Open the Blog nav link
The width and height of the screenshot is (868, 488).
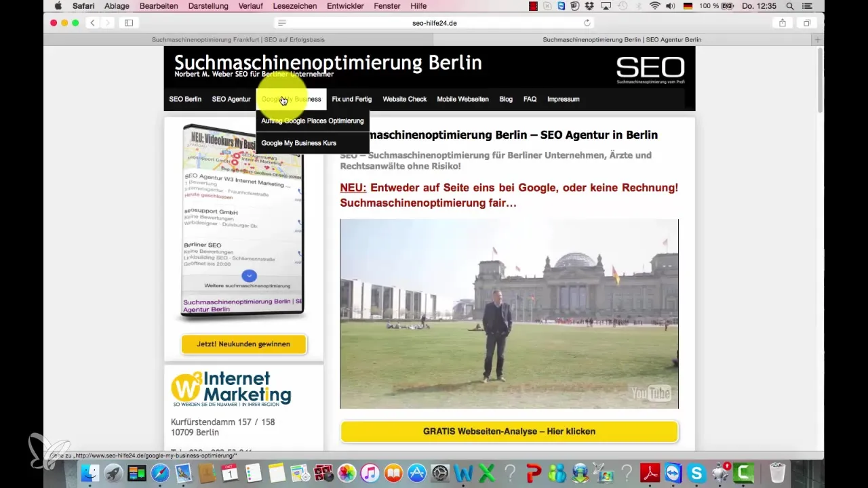506,99
